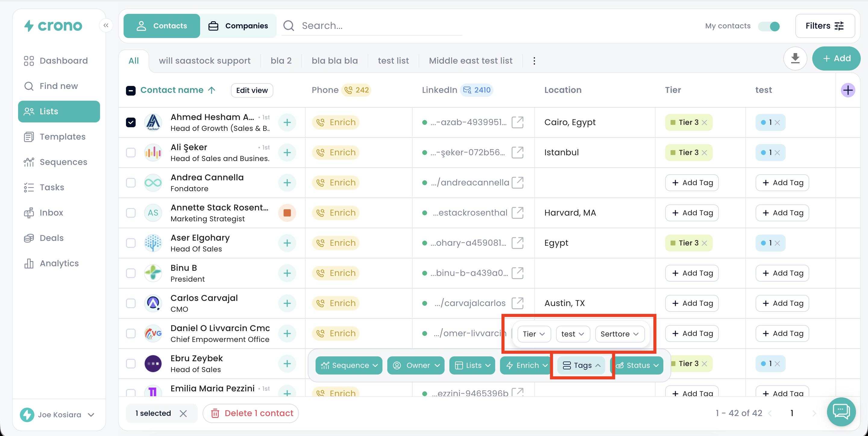The width and height of the screenshot is (868, 436).
Task: Open the list tabs three-dot menu
Action: [534, 61]
